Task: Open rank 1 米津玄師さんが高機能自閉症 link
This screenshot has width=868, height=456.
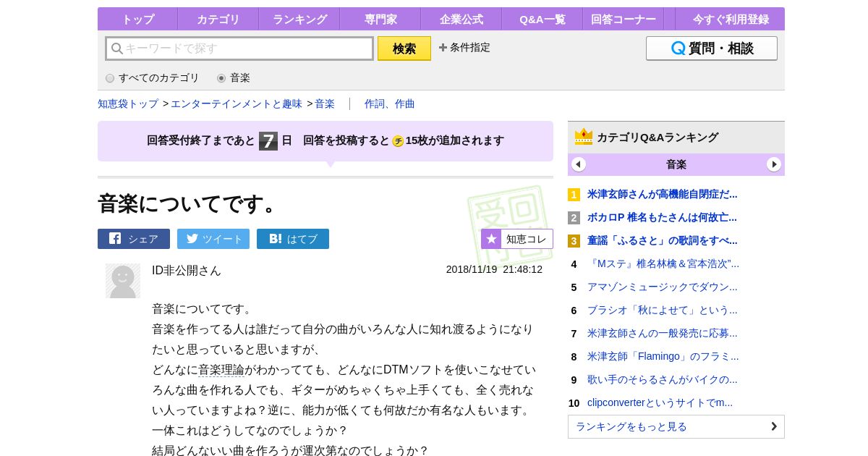Action: [x=663, y=194]
